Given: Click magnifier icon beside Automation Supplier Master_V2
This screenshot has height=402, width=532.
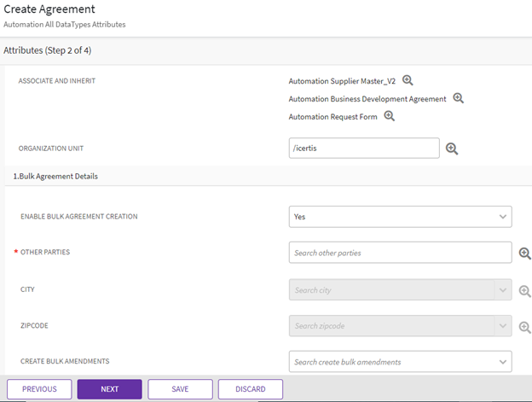Looking at the screenshot, I should (408, 80).
